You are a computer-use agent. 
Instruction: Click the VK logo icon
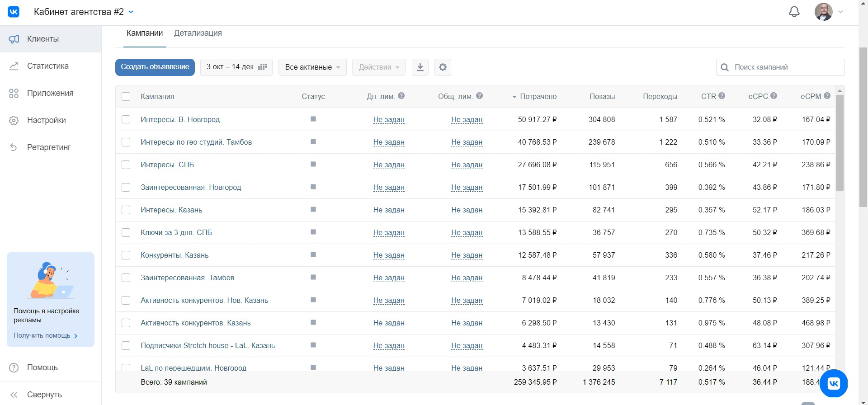point(14,12)
